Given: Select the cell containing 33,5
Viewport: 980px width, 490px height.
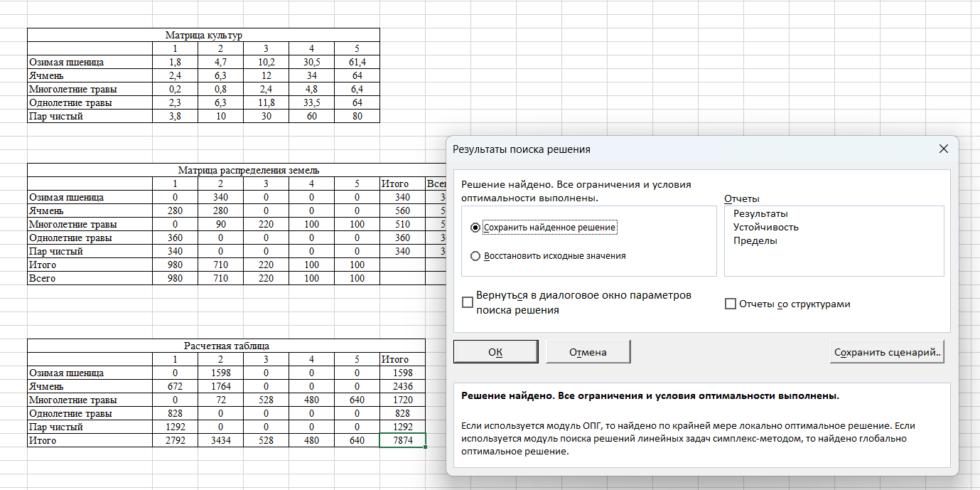Looking at the screenshot, I should pyautogui.click(x=311, y=102).
